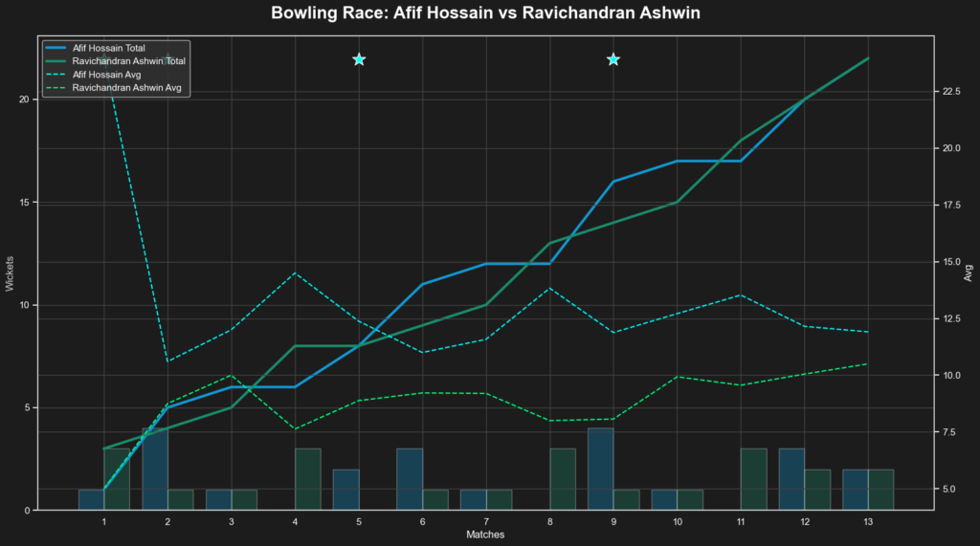
Task: Select the blue bar at match 6
Action: [x=410, y=479]
